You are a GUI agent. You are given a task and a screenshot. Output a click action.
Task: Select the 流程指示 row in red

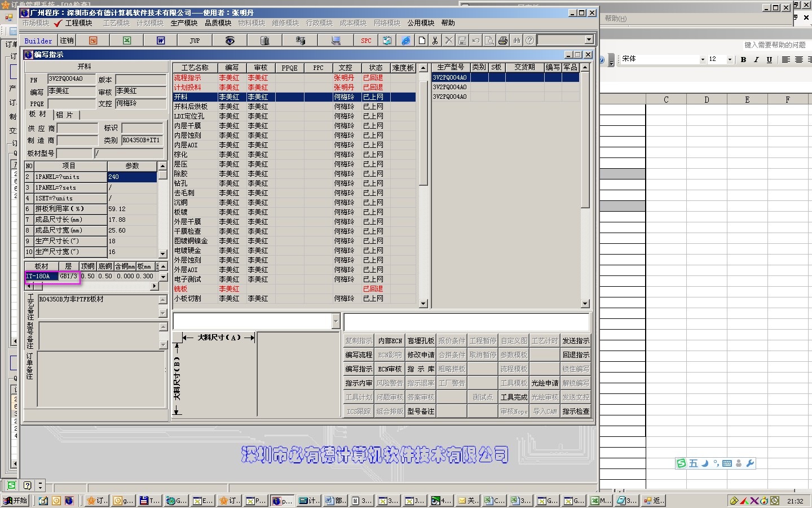[294, 78]
